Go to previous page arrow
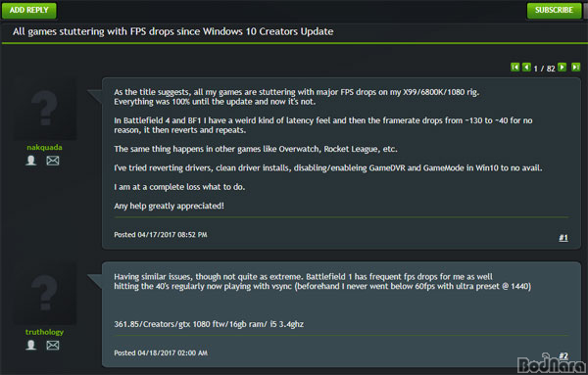The height and width of the screenshot is (375, 588). 526,67
